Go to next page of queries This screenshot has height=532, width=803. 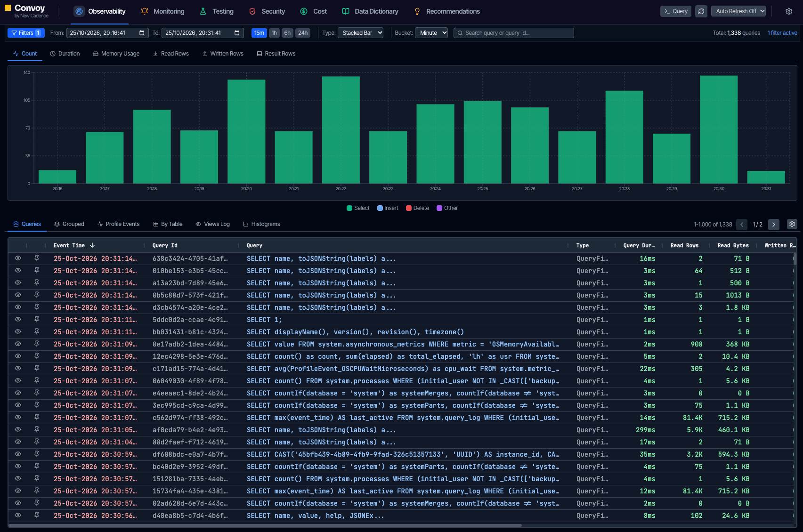pos(774,225)
